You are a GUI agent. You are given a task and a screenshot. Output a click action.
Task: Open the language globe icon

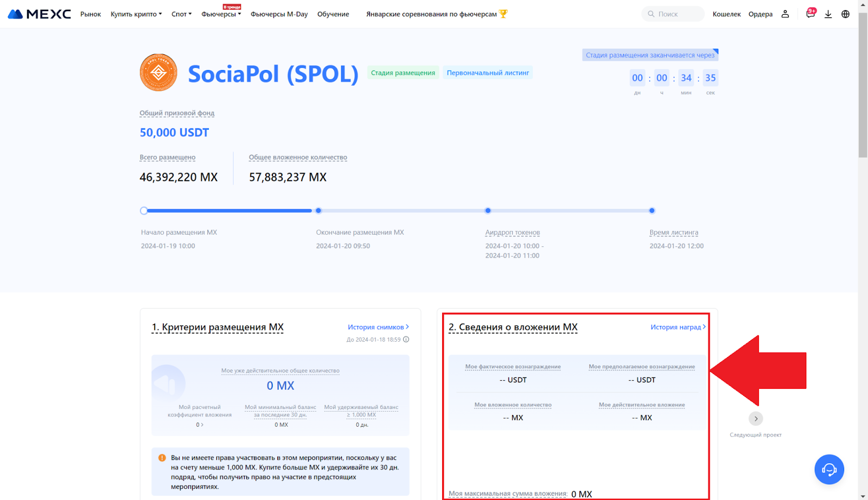point(845,14)
